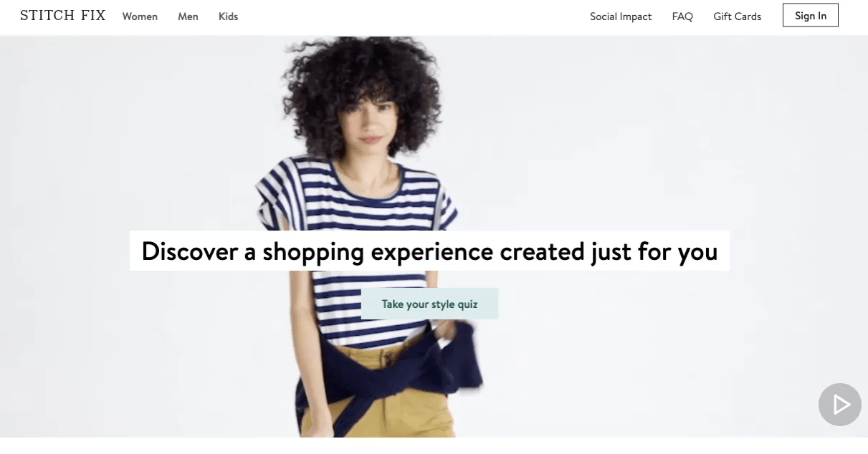The height and width of the screenshot is (454, 868).
Task: Click the Sign In button
Action: (x=811, y=16)
